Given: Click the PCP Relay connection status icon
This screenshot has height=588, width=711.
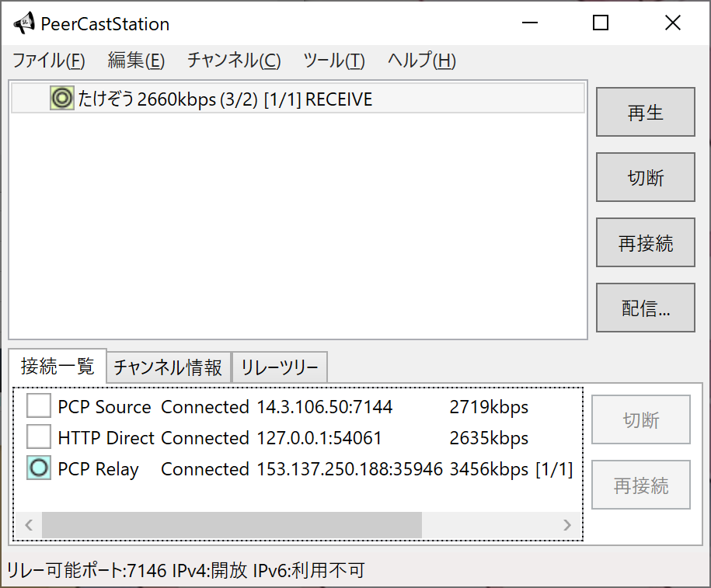Looking at the screenshot, I should 39,468.
